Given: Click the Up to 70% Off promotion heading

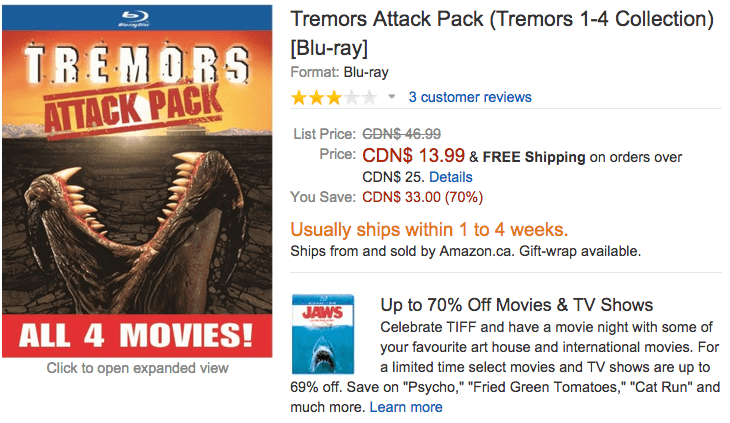Looking at the screenshot, I should pos(516,305).
